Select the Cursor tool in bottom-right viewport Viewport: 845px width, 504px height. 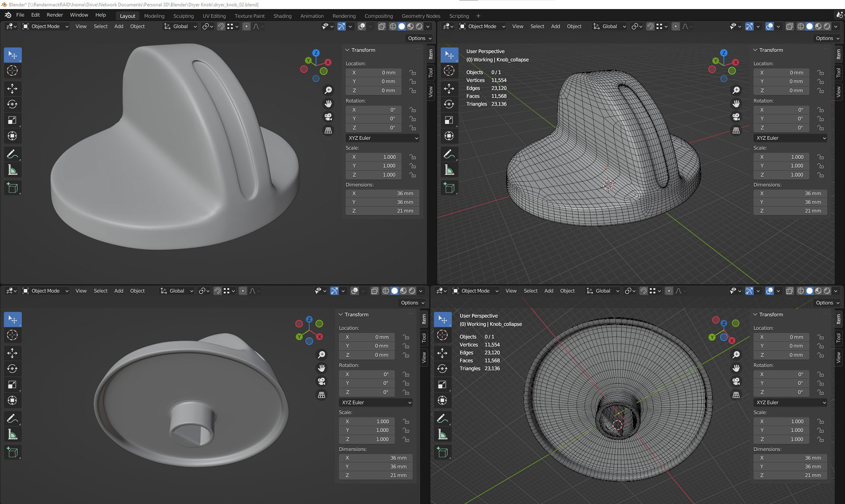(x=442, y=335)
